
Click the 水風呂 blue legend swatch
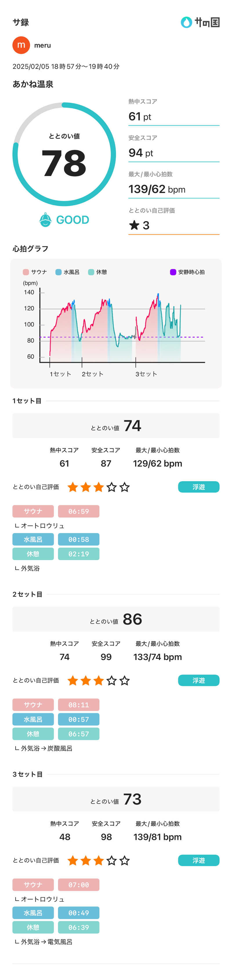[x=59, y=272]
